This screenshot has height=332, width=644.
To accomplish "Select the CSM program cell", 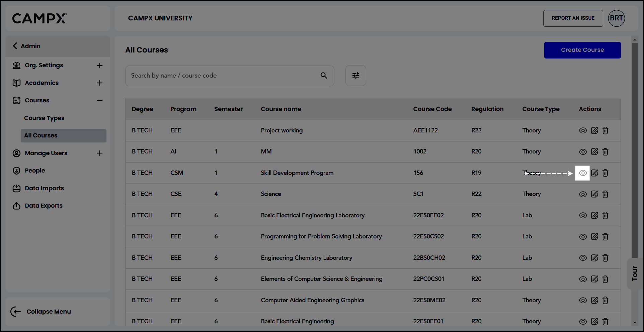I will click(x=177, y=173).
